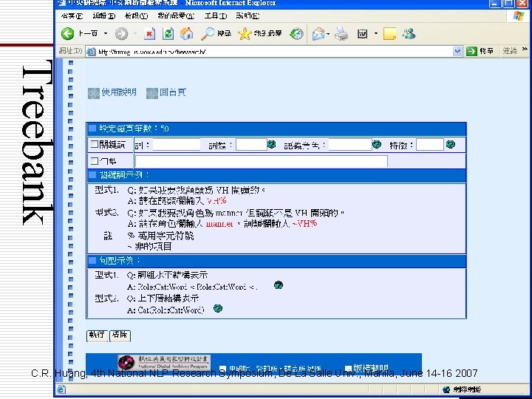
Task: Open the Messenger people icon
Action: (409, 33)
